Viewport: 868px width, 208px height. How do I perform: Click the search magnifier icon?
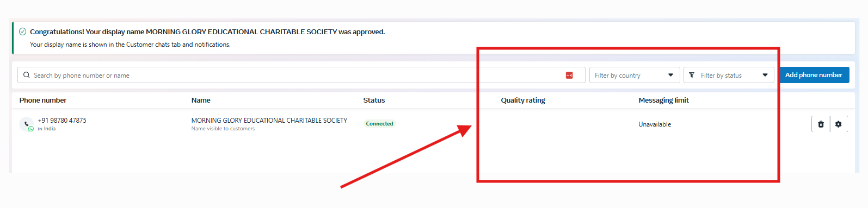26,75
